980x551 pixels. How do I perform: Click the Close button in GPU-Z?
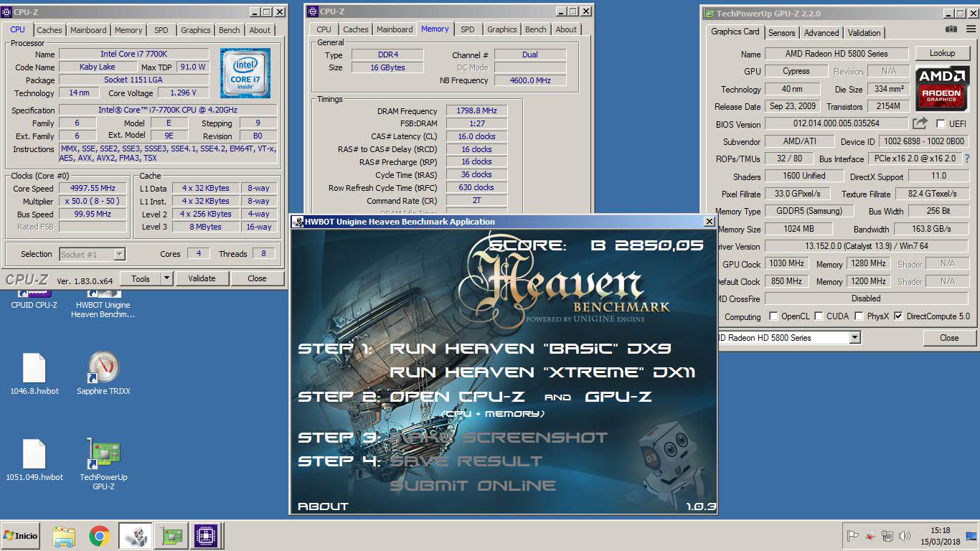tap(949, 337)
